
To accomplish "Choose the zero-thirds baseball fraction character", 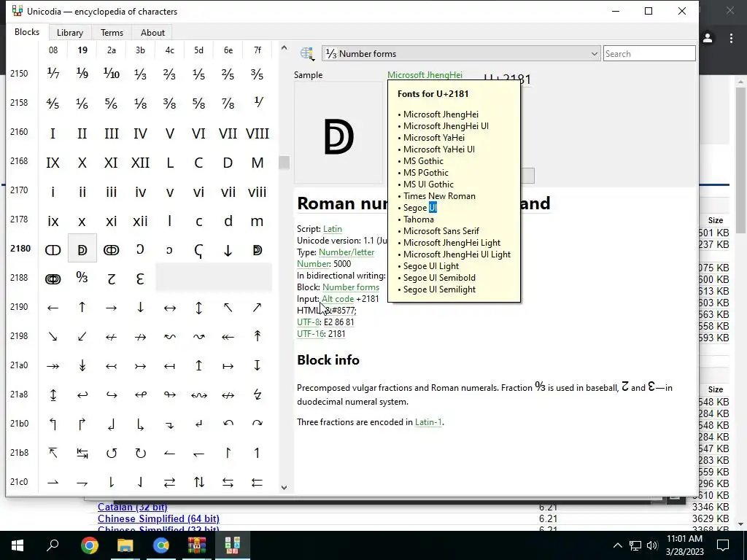I will coord(82,278).
